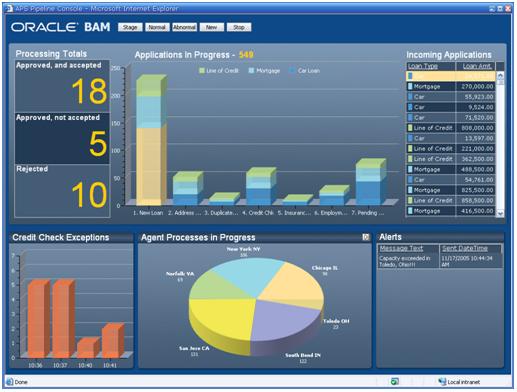
Task: Click the Address stage bar in chart
Action: 188,188
